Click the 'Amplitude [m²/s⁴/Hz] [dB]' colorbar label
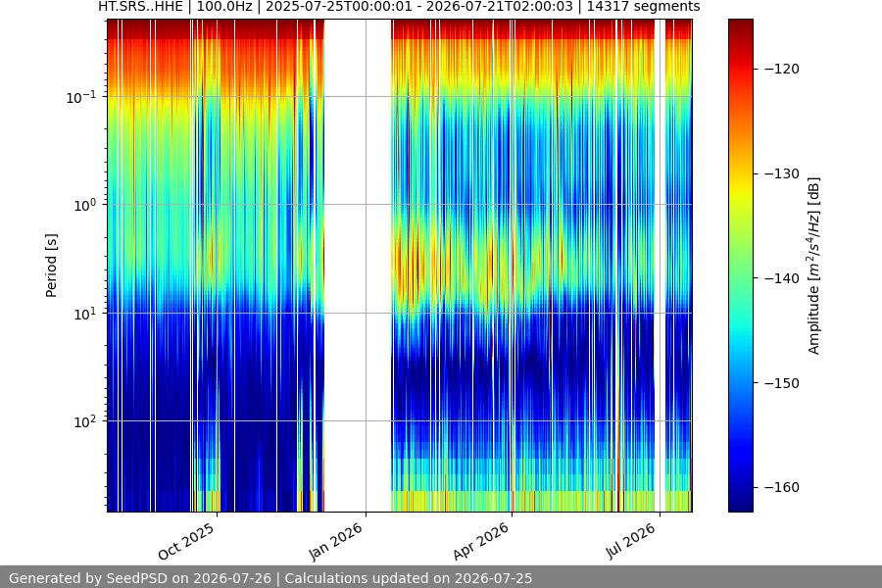This screenshot has height=588, width=882. (814, 266)
